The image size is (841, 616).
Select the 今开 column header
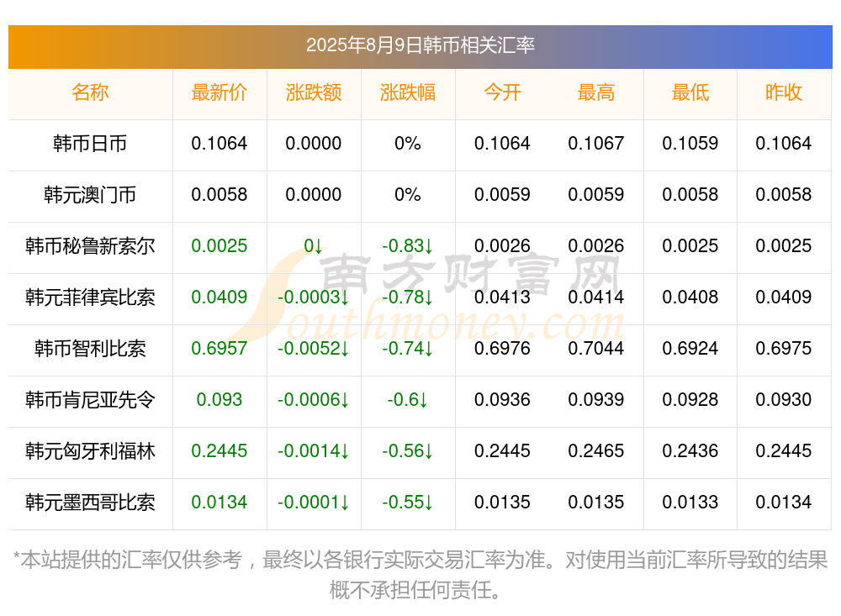(502, 92)
